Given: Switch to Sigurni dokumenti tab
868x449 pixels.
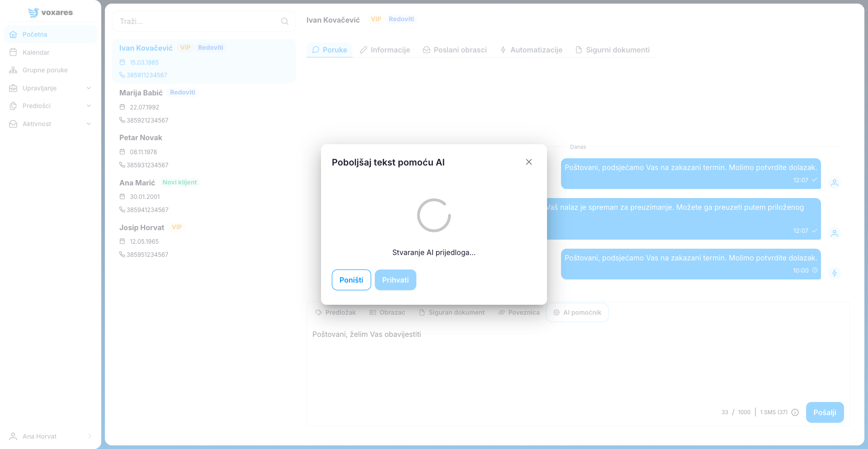Looking at the screenshot, I should (x=612, y=50).
